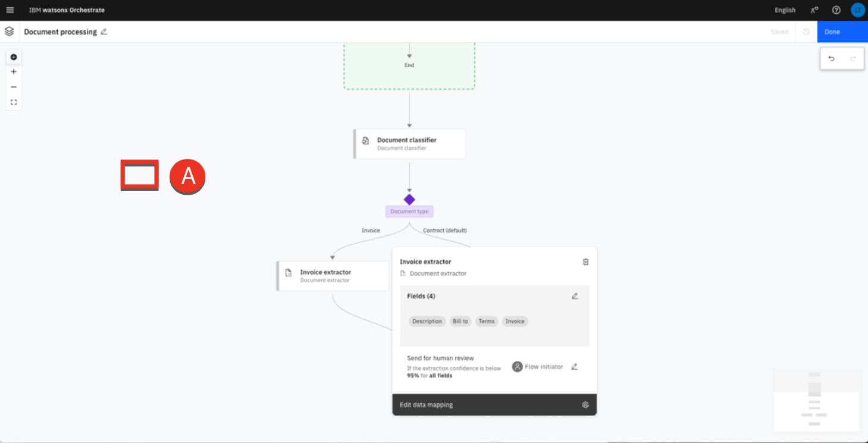868x443 pixels.
Task: Undo the last change
Action: [831, 58]
